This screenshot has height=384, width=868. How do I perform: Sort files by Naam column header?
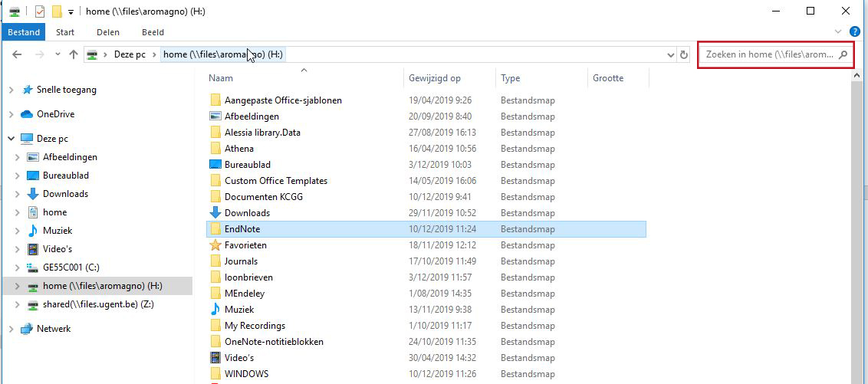tap(221, 78)
